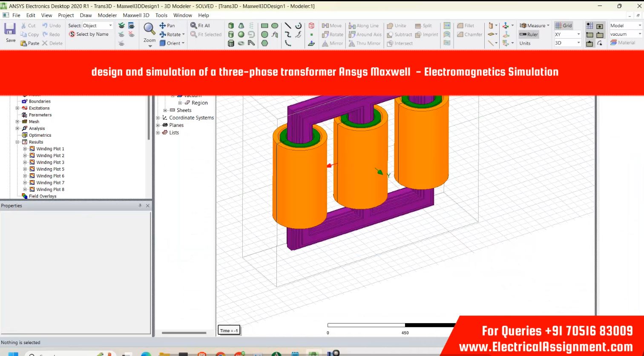
Task: Select the torus primitive icon
Action: [x=241, y=43]
